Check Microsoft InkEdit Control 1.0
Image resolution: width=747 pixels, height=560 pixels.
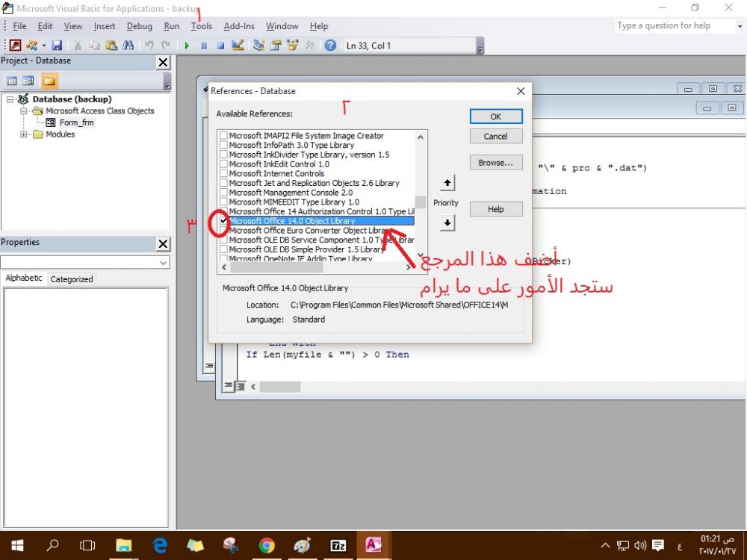pyautogui.click(x=223, y=164)
